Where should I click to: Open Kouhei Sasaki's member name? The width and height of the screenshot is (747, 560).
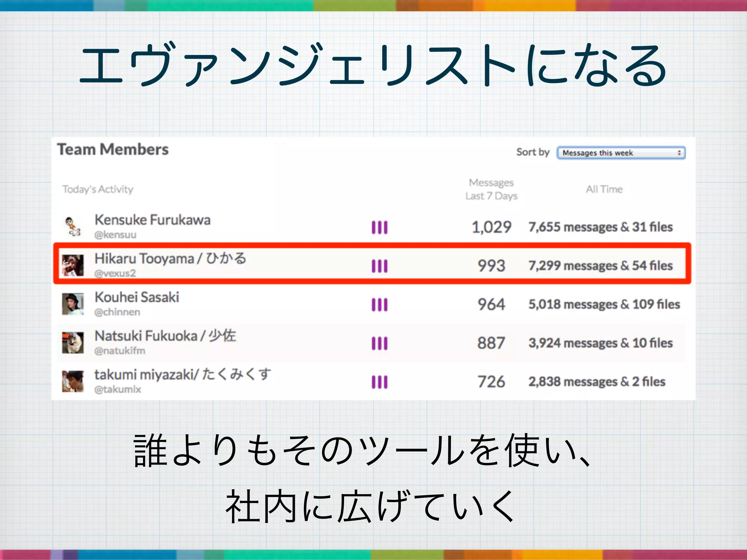coord(137,297)
